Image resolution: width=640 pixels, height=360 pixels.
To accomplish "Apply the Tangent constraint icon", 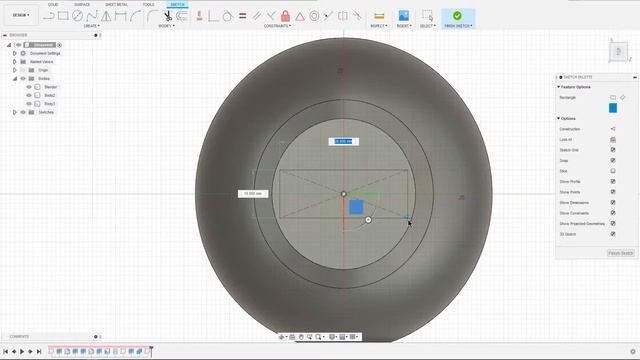I will pyautogui.click(x=227, y=16).
